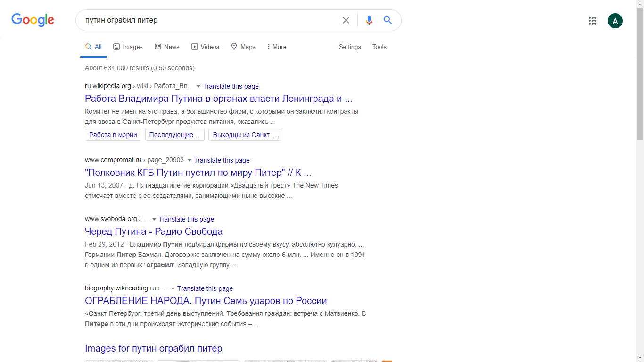Click the "About 634,000 results" stats text
Screen dimensions: 644x362
click(x=140, y=68)
